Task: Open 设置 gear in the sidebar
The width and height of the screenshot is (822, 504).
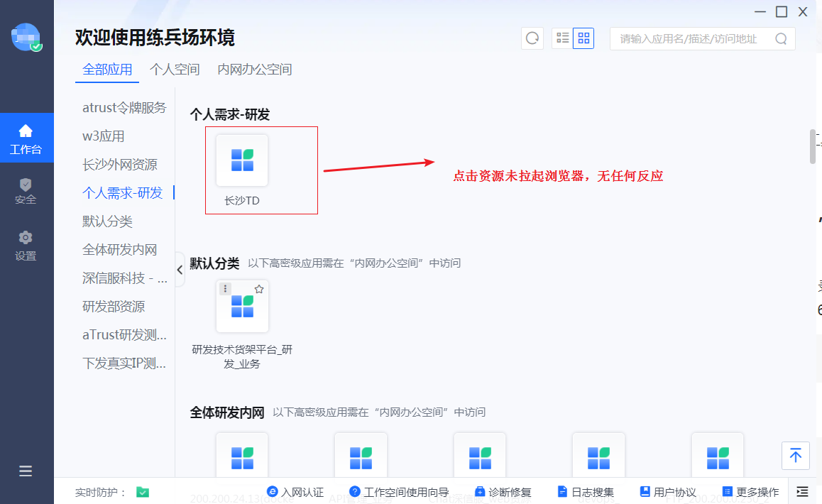Action: click(26, 246)
